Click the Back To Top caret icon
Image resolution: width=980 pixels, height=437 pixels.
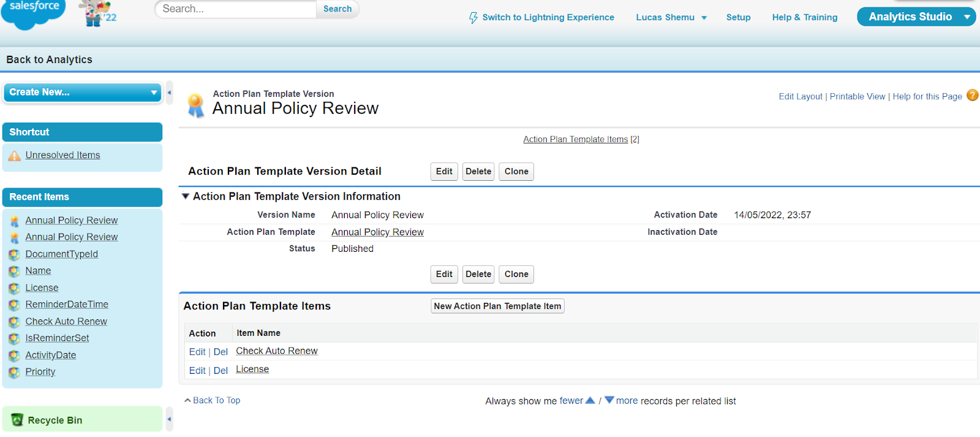187,400
